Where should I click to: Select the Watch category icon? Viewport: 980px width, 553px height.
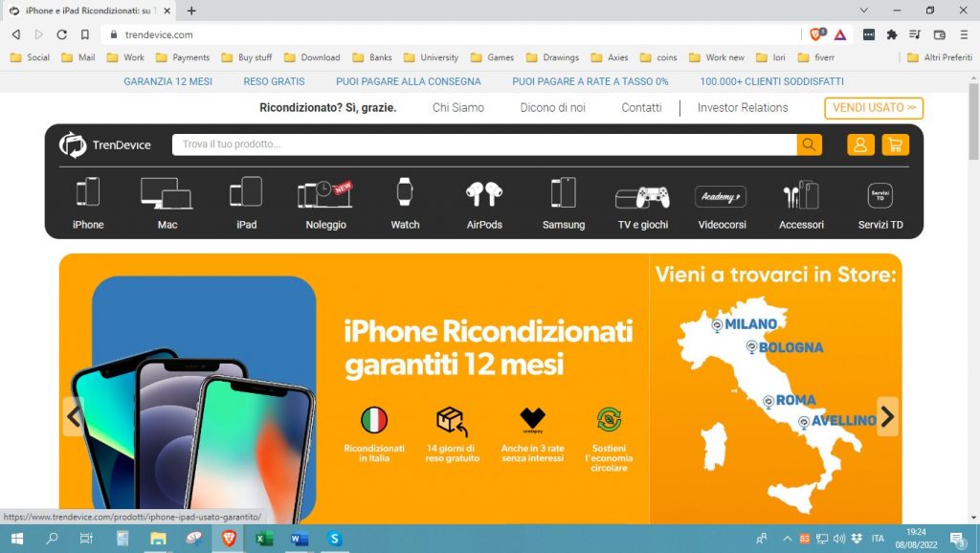405,193
